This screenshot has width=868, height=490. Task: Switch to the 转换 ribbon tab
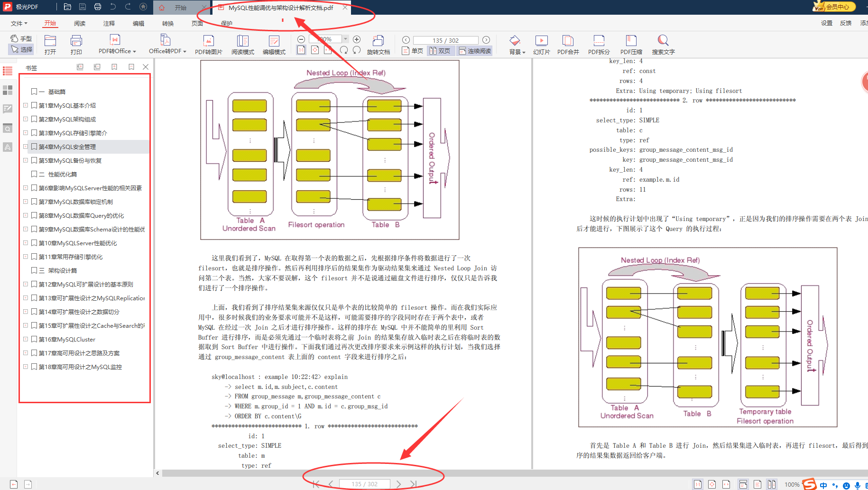click(168, 23)
